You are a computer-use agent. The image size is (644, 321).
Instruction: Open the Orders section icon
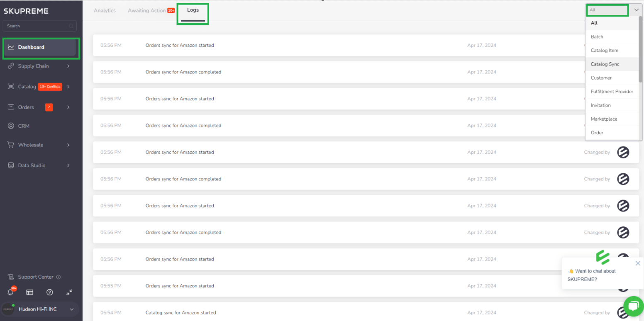tap(10, 107)
